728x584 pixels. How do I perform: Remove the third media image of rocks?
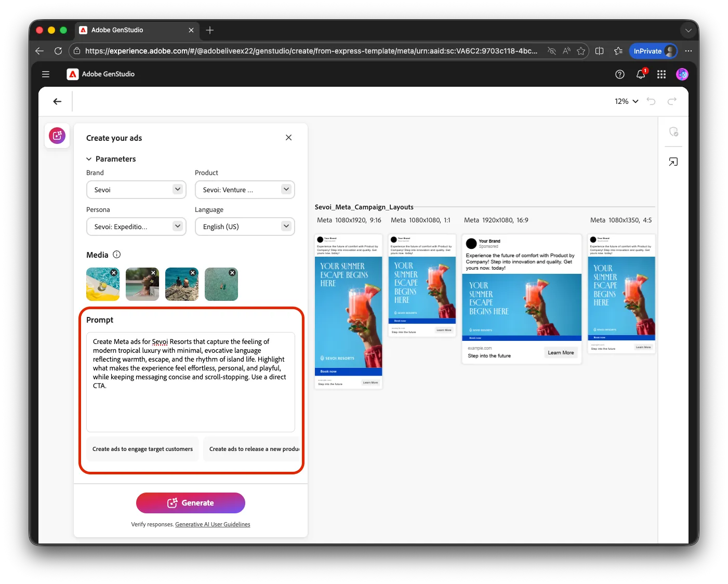pyautogui.click(x=193, y=273)
